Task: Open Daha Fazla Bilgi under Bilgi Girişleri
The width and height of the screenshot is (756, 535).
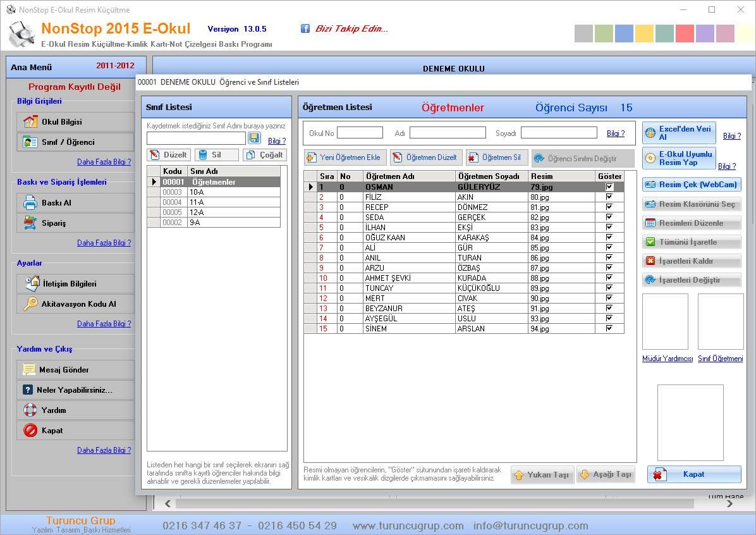Action: point(104,162)
